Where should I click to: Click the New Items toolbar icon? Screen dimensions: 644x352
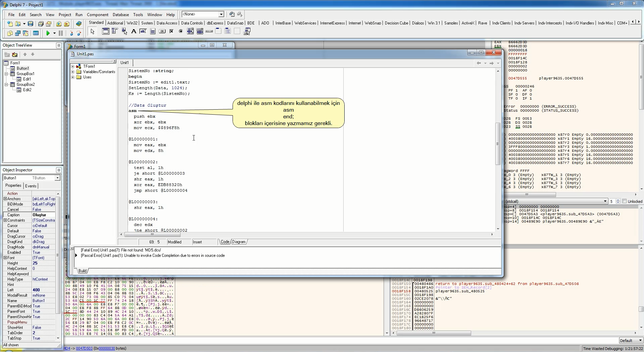click(x=10, y=24)
